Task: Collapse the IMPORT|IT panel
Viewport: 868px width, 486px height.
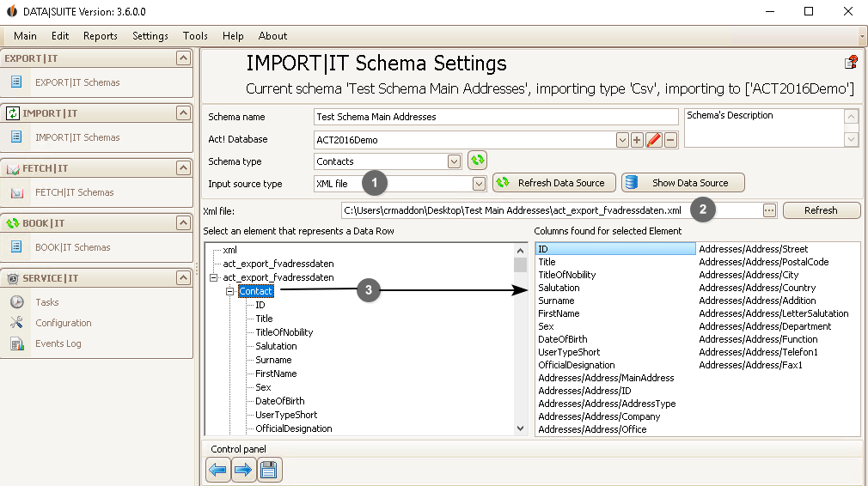Action: 183,112
